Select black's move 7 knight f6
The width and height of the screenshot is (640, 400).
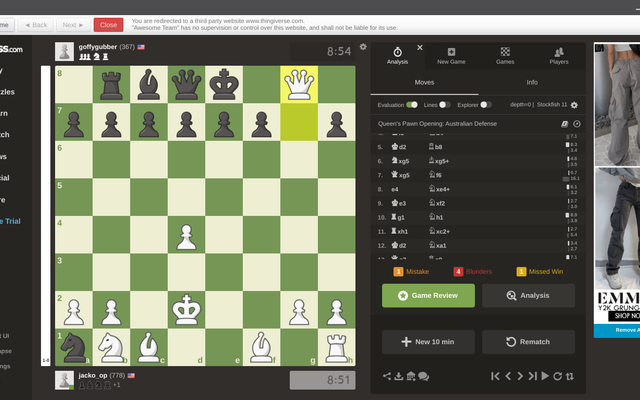435,175
